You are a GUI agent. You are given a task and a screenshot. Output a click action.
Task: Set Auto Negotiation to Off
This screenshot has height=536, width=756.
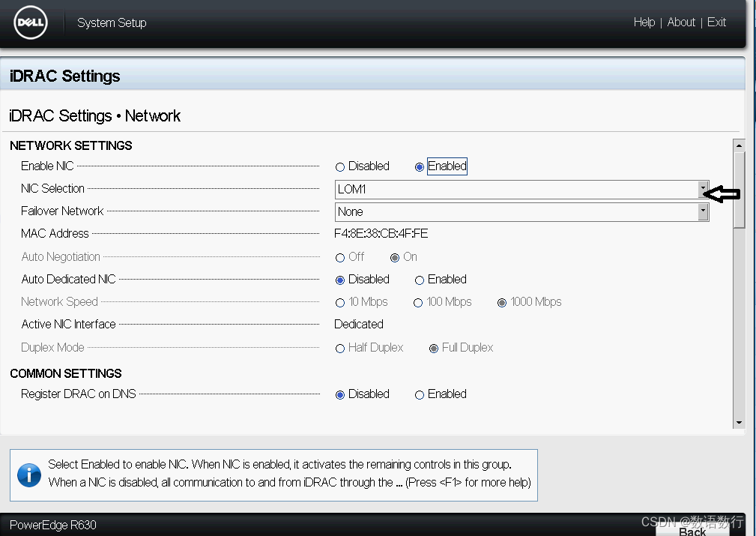point(340,258)
